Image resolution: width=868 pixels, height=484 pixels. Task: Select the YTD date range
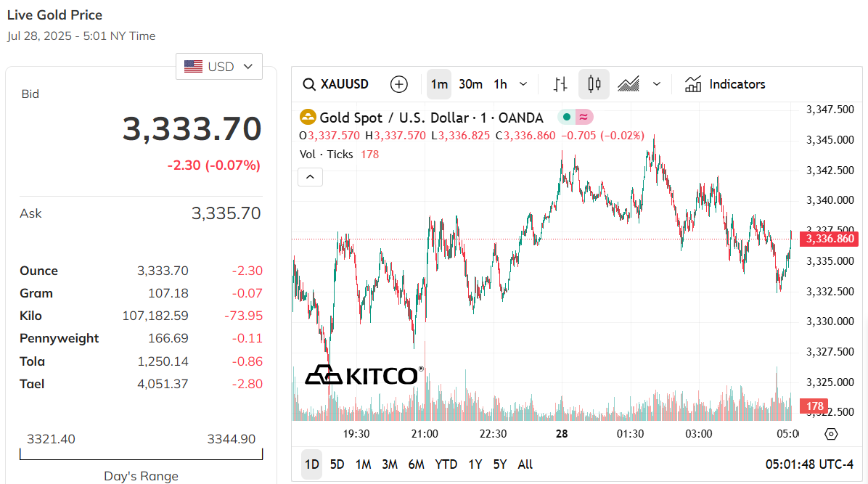pyautogui.click(x=446, y=464)
